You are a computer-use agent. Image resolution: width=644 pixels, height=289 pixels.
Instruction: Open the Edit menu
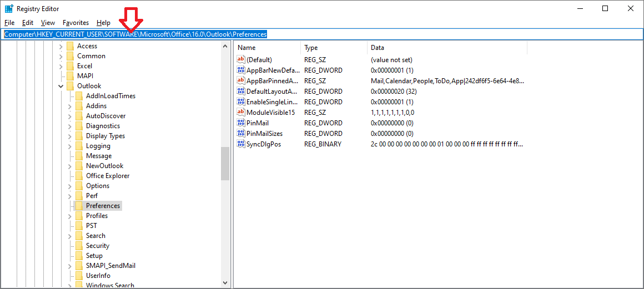(28, 23)
